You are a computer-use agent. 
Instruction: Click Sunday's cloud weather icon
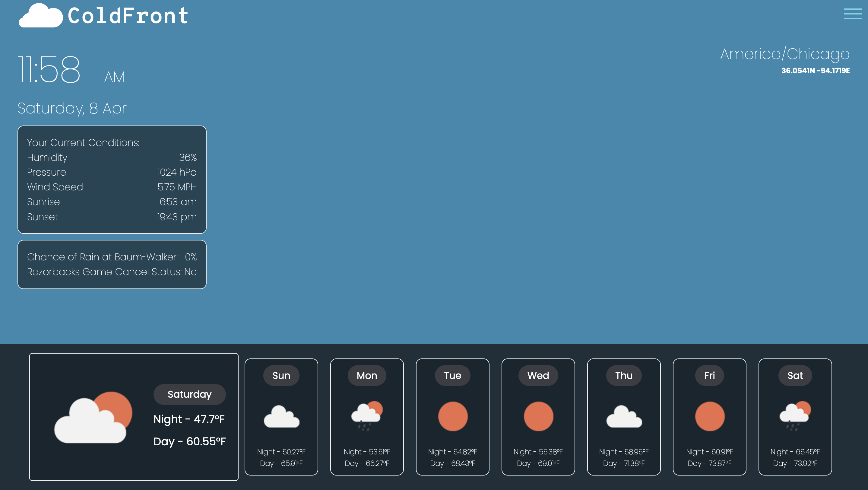(x=281, y=417)
